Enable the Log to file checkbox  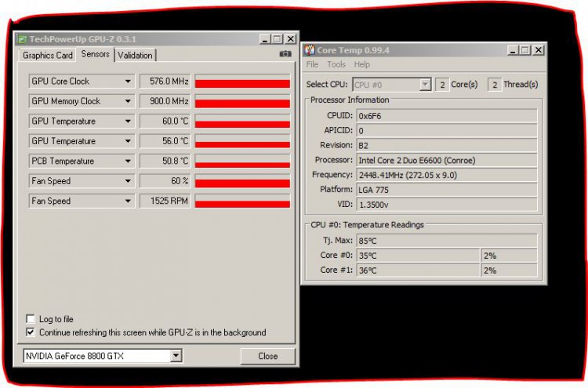pyautogui.click(x=31, y=319)
